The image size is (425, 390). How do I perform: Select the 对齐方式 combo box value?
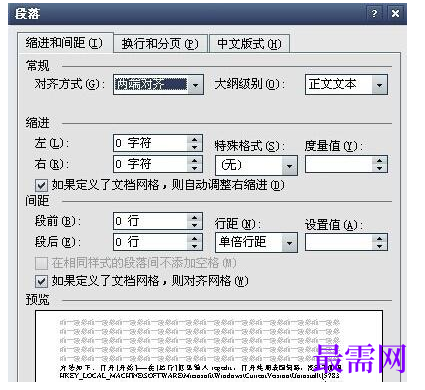(151, 85)
